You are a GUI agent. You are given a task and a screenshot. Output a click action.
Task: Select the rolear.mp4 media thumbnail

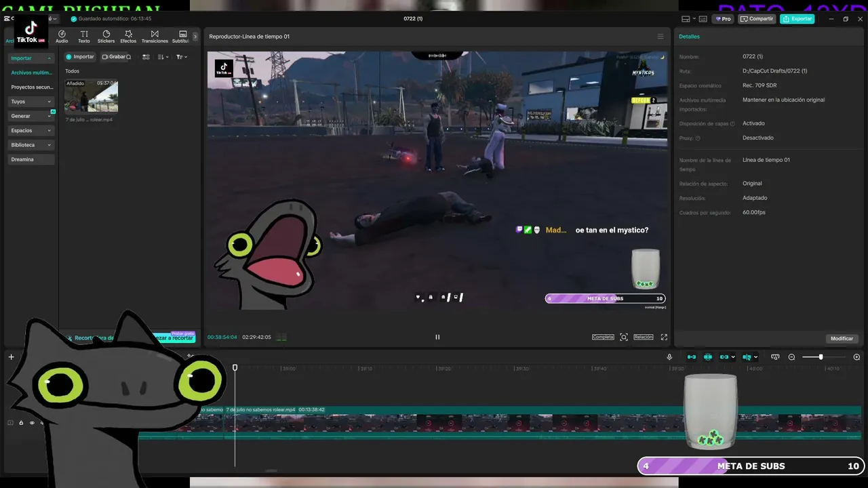(91, 96)
